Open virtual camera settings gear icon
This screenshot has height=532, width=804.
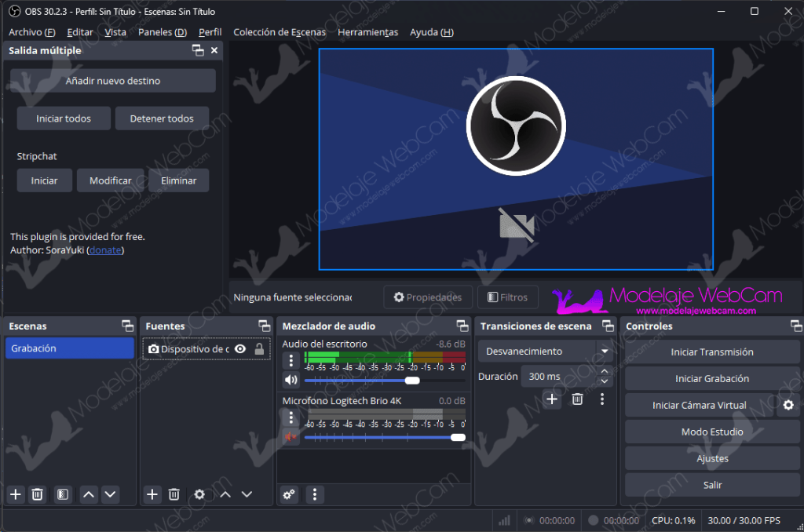[x=788, y=406]
